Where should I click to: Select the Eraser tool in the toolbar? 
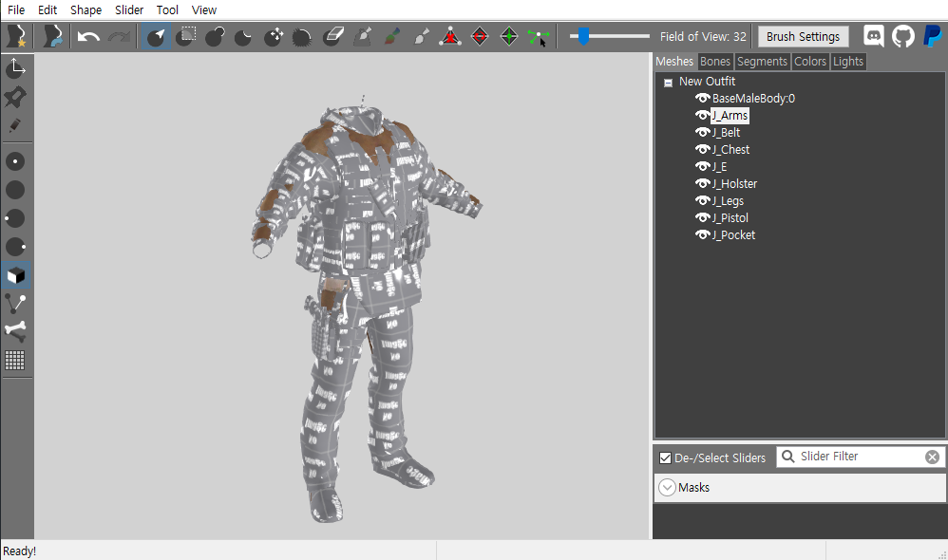tap(332, 37)
